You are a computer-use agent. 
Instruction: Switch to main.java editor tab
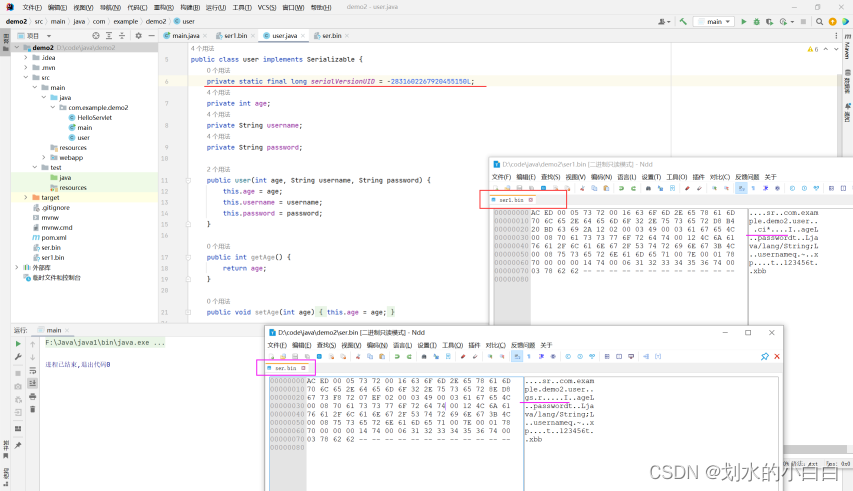[x=186, y=36]
